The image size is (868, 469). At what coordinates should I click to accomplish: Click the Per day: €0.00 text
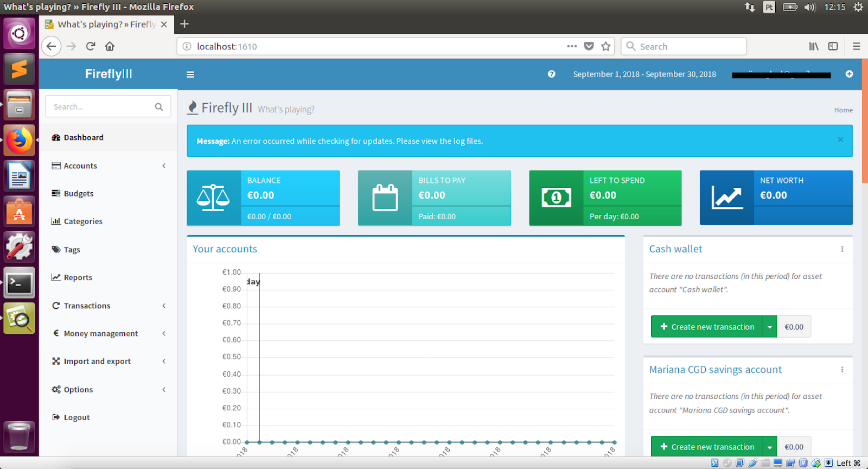pos(614,217)
